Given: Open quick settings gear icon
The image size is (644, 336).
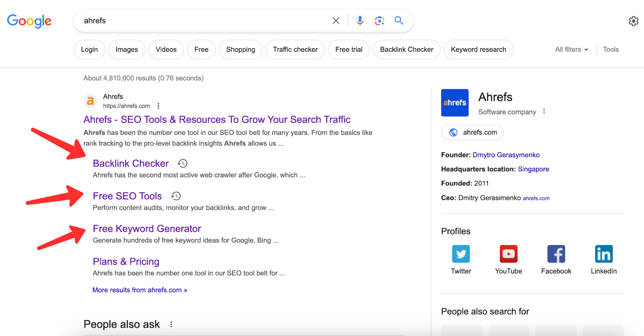Looking at the screenshot, I should 634,21.
